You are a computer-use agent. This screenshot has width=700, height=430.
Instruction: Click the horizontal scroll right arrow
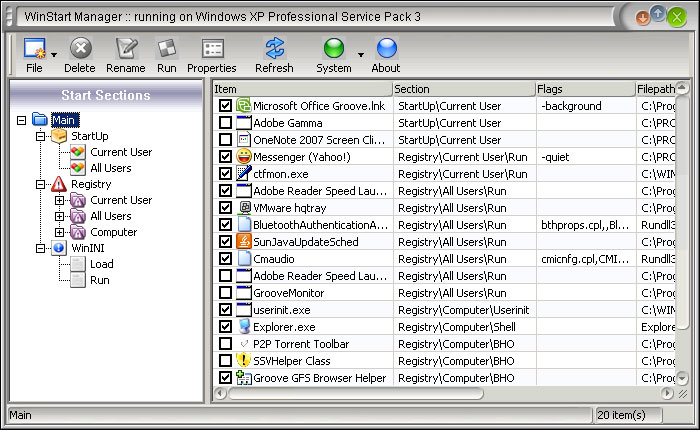click(667, 393)
